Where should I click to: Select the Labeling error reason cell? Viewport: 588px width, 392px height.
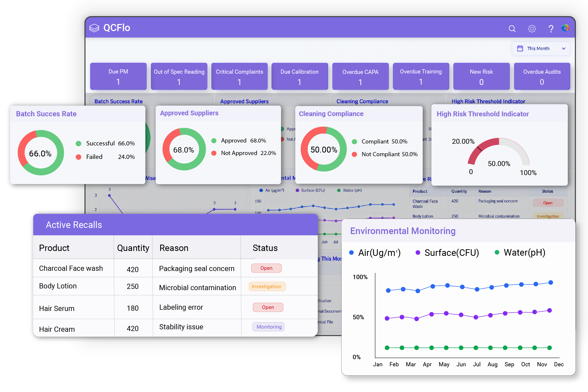tap(181, 307)
